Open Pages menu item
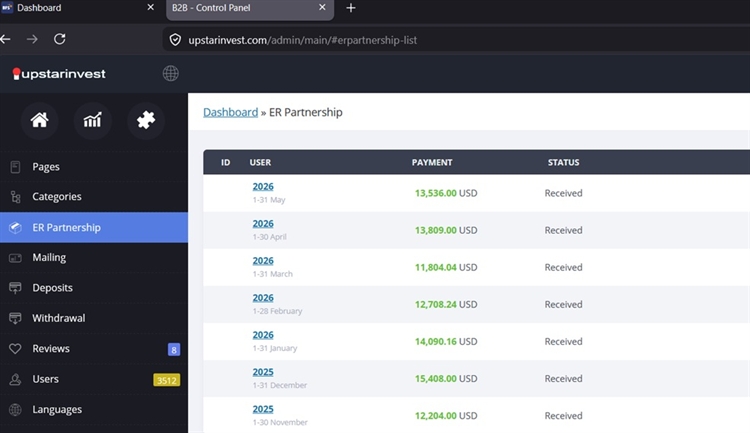The height and width of the screenshot is (433, 750). [94, 167]
